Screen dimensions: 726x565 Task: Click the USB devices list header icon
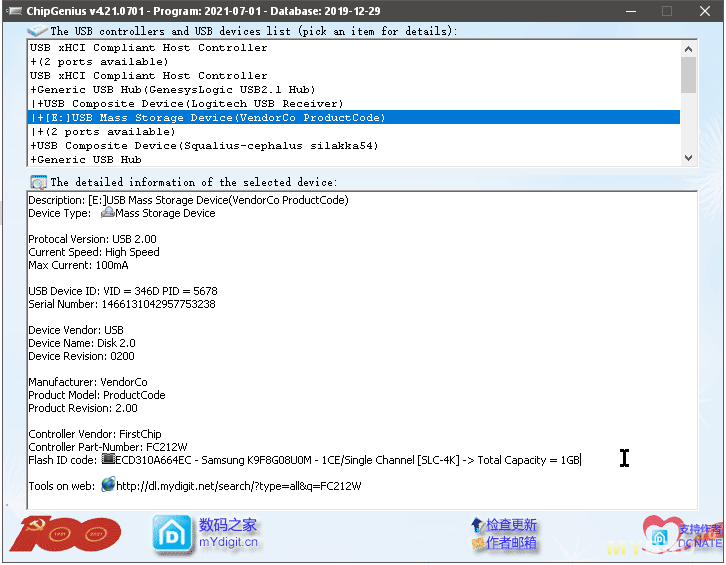click(x=38, y=31)
